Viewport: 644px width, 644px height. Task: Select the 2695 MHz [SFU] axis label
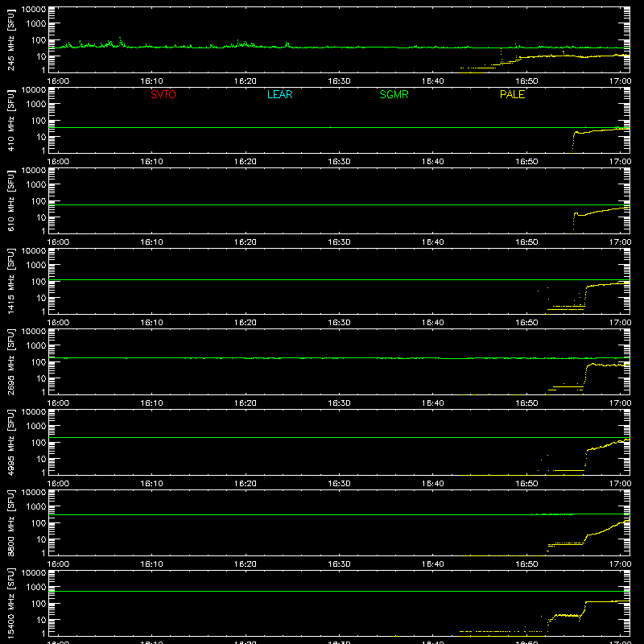click(x=11, y=361)
